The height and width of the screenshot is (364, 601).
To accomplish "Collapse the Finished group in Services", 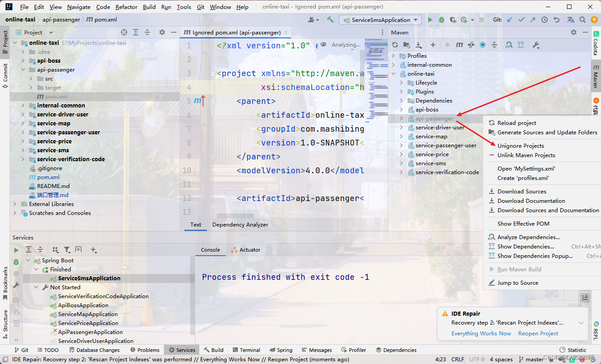I will pyautogui.click(x=37, y=269).
